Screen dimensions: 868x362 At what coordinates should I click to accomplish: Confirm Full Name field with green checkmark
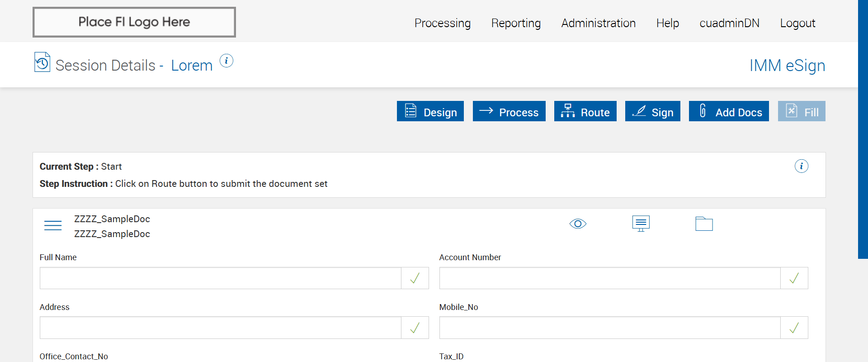tap(415, 278)
